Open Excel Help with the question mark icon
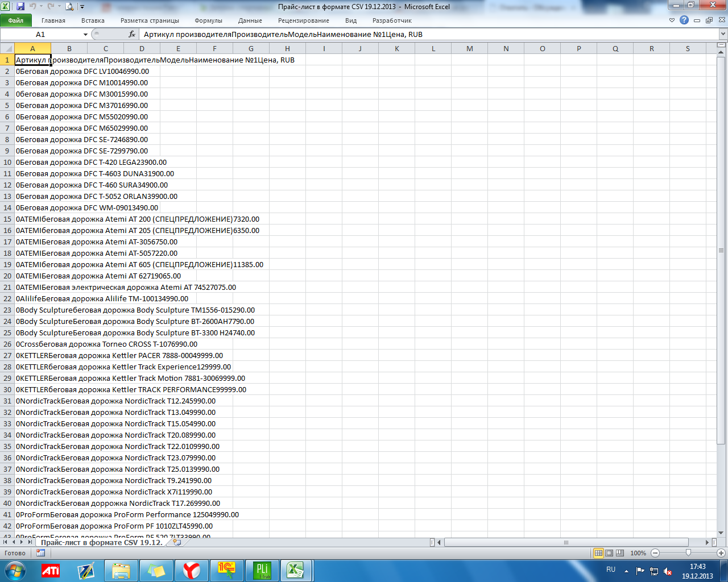The image size is (728, 582). pos(684,20)
